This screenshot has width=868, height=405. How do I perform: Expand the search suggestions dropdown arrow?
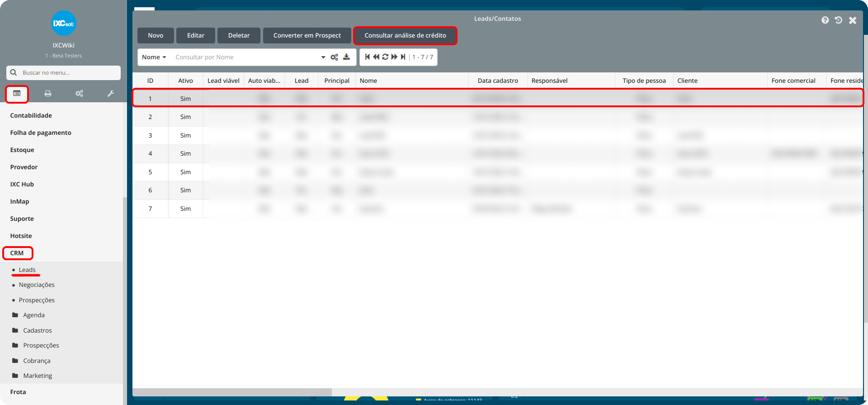tap(323, 57)
